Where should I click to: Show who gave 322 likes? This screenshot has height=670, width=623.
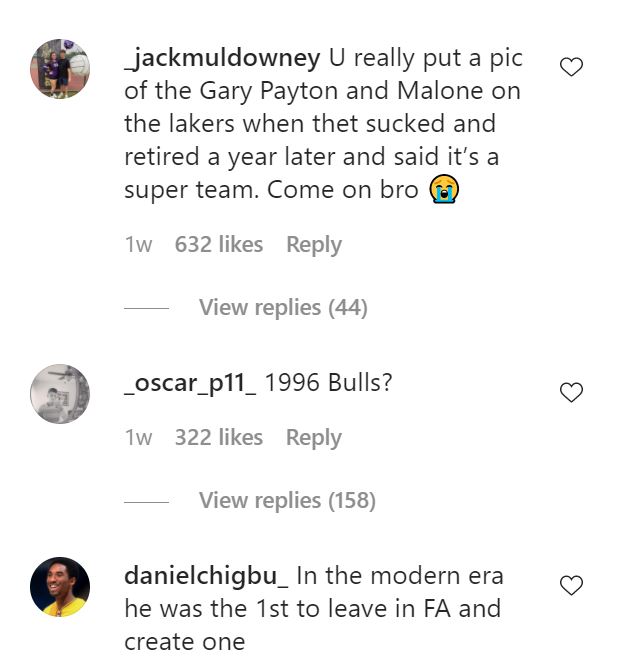[218, 438]
